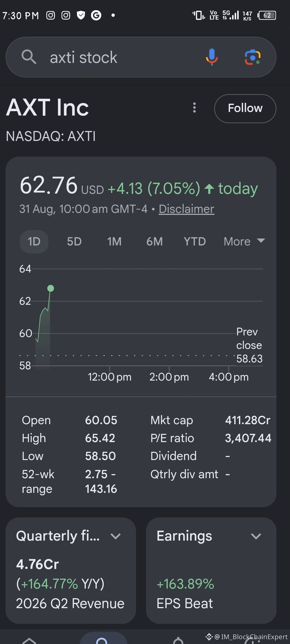Start voice search with microphone icon
Screen dimensions: 290x644
pos(212,57)
